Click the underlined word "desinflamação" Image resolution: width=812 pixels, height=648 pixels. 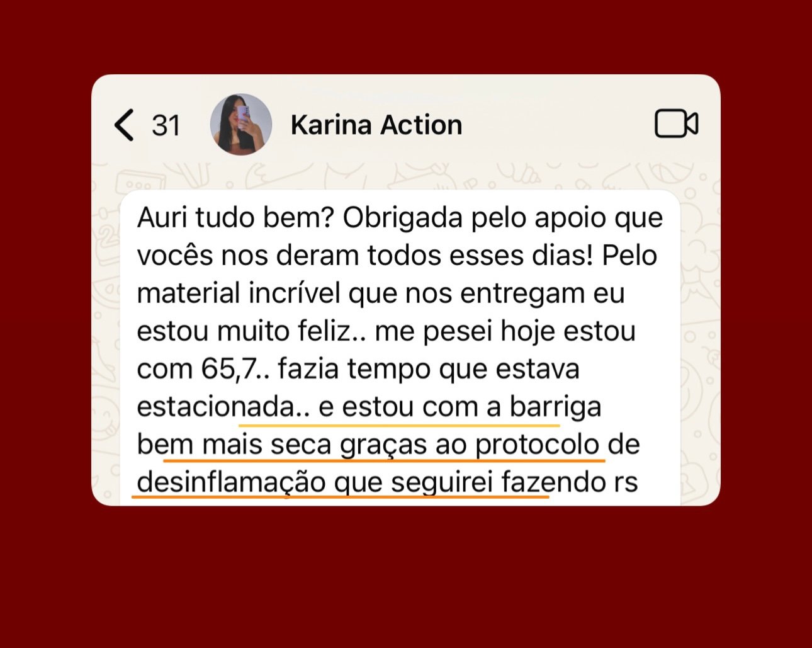[231, 483]
